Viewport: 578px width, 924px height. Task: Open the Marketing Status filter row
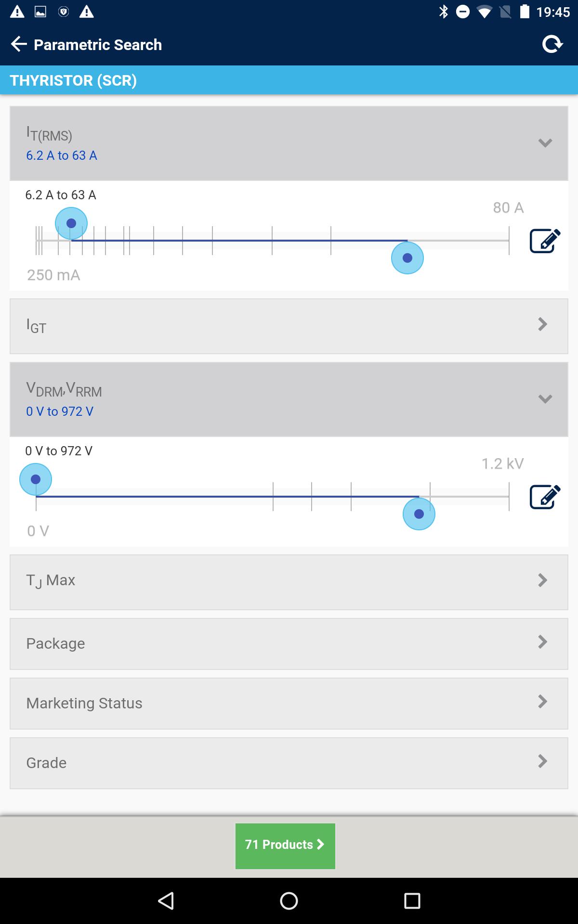[x=289, y=704]
